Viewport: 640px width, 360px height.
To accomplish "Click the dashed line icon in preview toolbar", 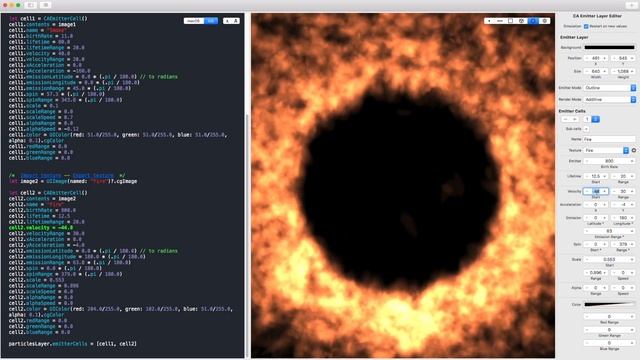I will pos(500,21).
